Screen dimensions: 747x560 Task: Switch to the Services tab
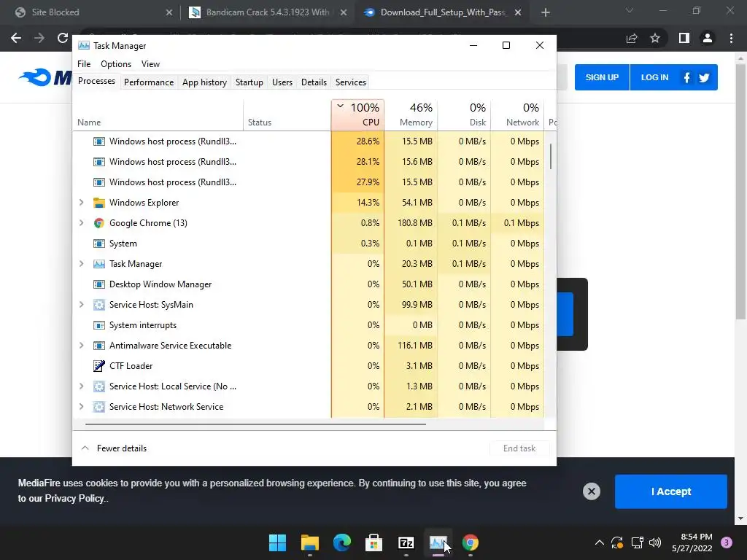click(351, 82)
